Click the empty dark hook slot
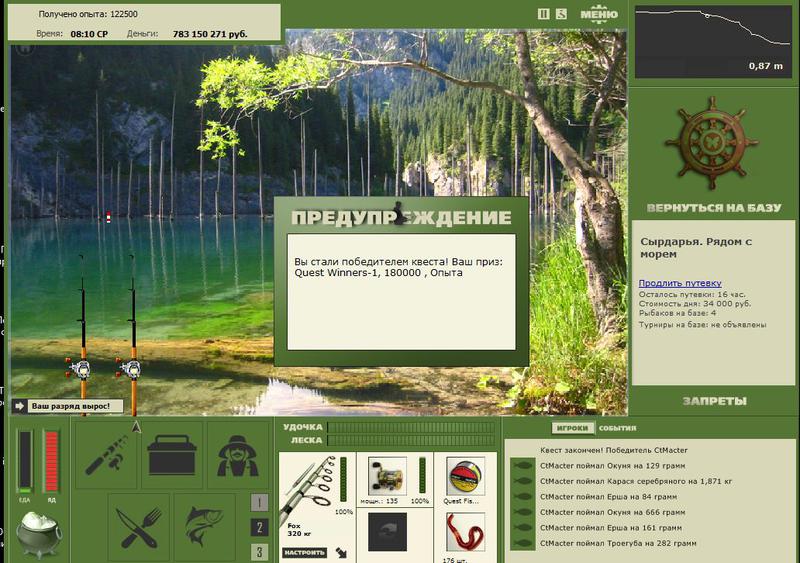This screenshot has height=563, width=800. [387, 532]
